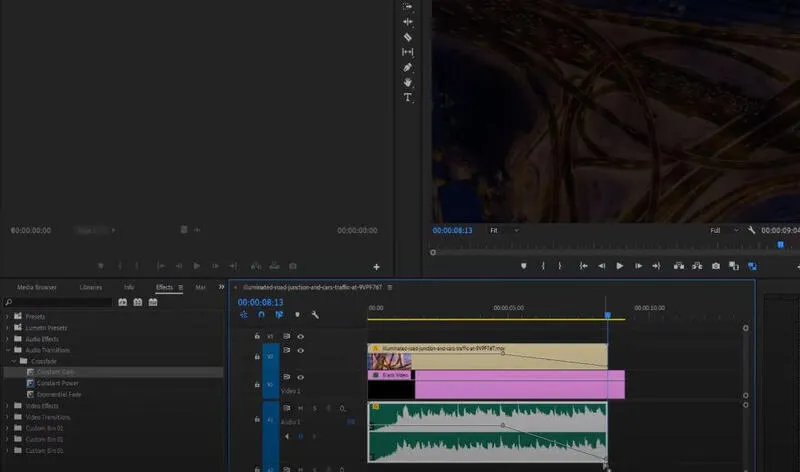Select the Razor tool
The width and height of the screenshot is (800, 472).
click(407, 37)
